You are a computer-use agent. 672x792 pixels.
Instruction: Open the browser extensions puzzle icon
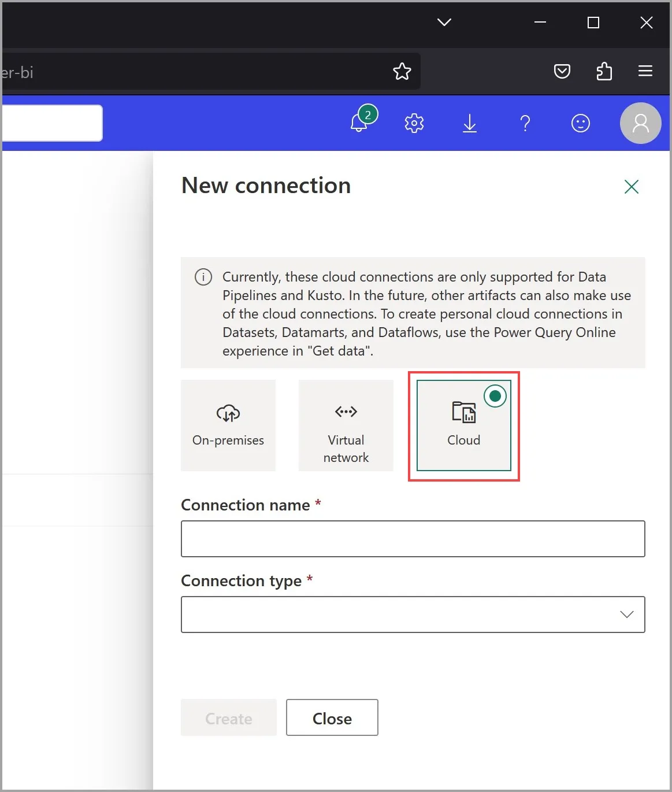(x=604, y=72)
